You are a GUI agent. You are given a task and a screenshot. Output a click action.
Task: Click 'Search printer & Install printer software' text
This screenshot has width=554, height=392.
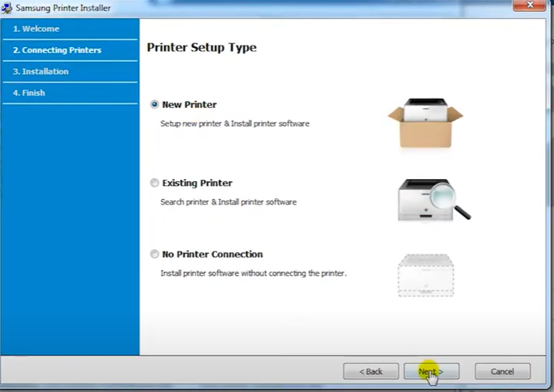[228, 202]
